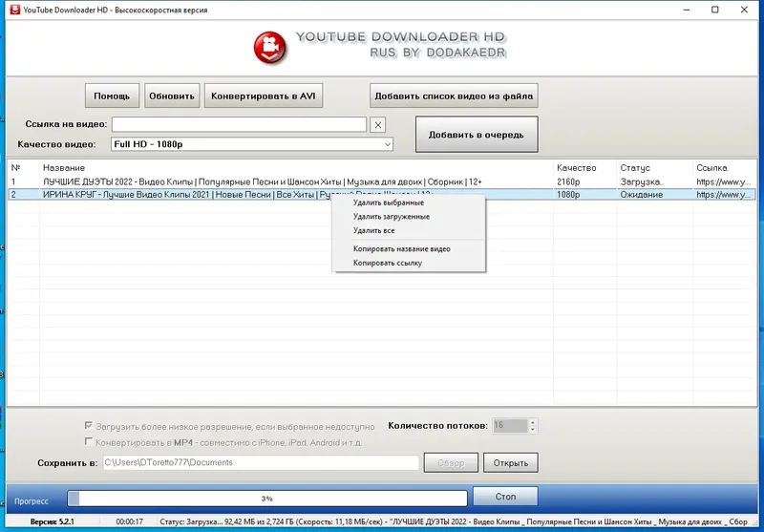Click the red camera logo icon
The height and width of the screenshot is (532, 764).
pos(270,48)
